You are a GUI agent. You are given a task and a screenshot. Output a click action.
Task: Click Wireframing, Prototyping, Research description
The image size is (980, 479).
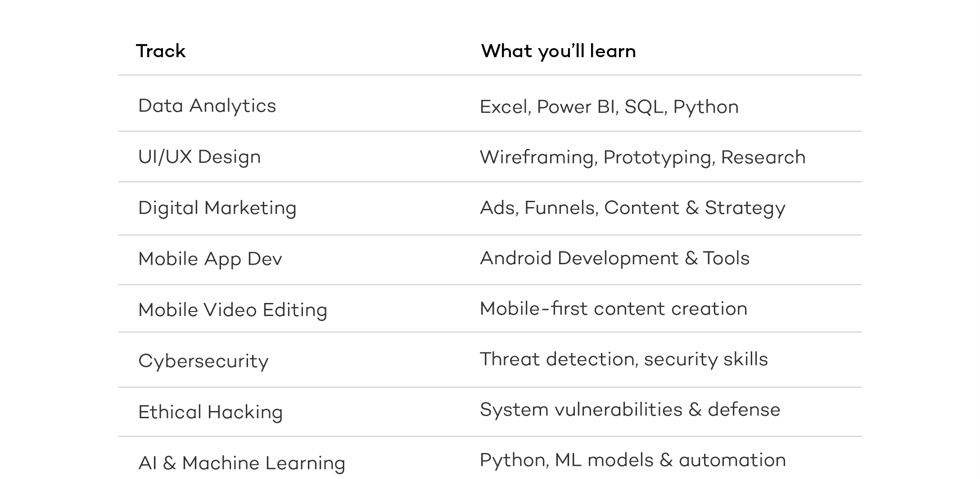(642, 158)
